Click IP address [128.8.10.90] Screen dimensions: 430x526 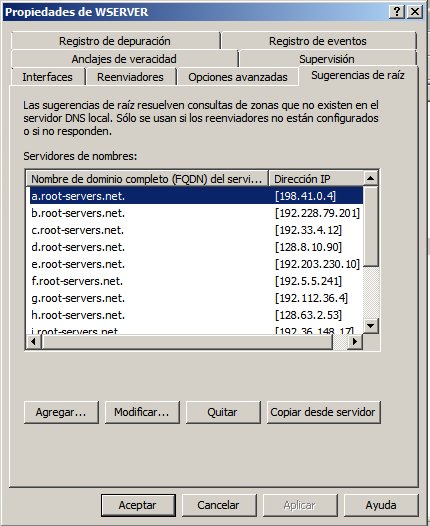(308, 247)
